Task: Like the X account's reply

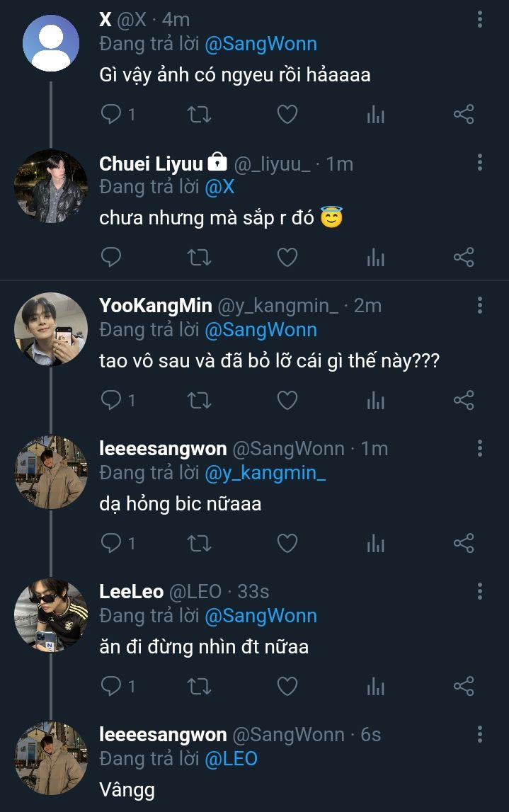Action: pos(287,114)
